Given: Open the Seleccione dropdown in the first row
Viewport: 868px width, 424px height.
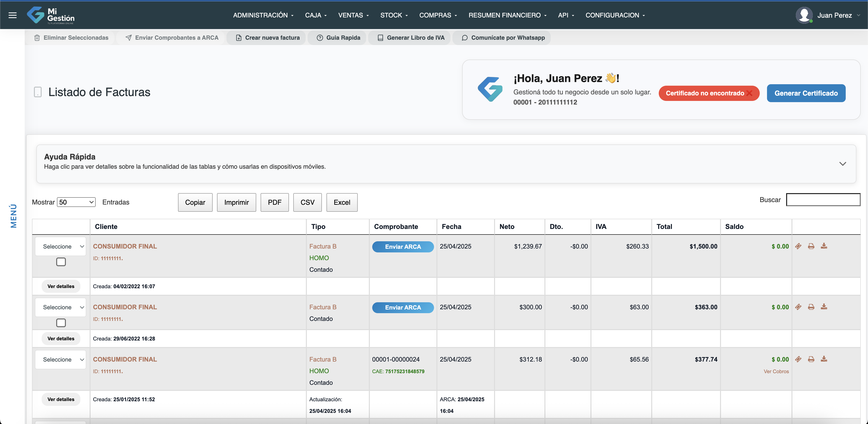Looking at the screenshot, I should (x=61, y=246).
